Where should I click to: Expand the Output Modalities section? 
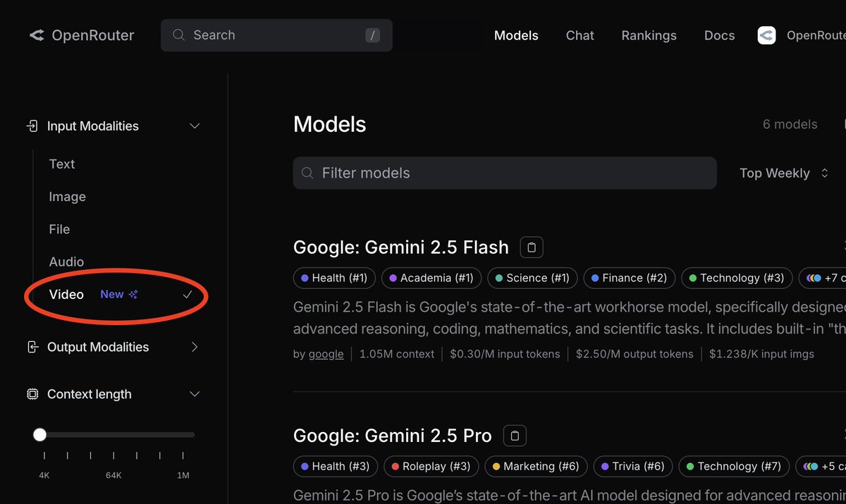(x=195, y=347)
